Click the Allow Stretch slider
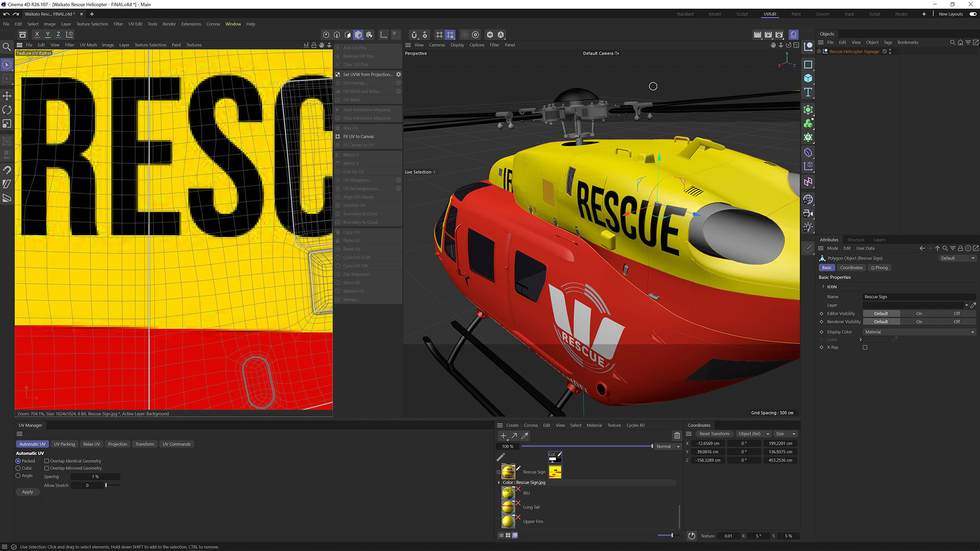This screenshot has width=980, height=551. [x=112, y=485]
